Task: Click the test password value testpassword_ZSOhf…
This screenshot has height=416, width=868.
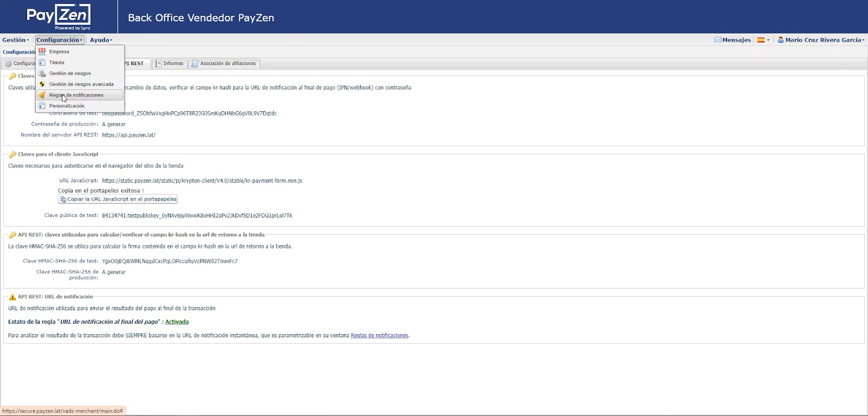Action: pos(189,113)
